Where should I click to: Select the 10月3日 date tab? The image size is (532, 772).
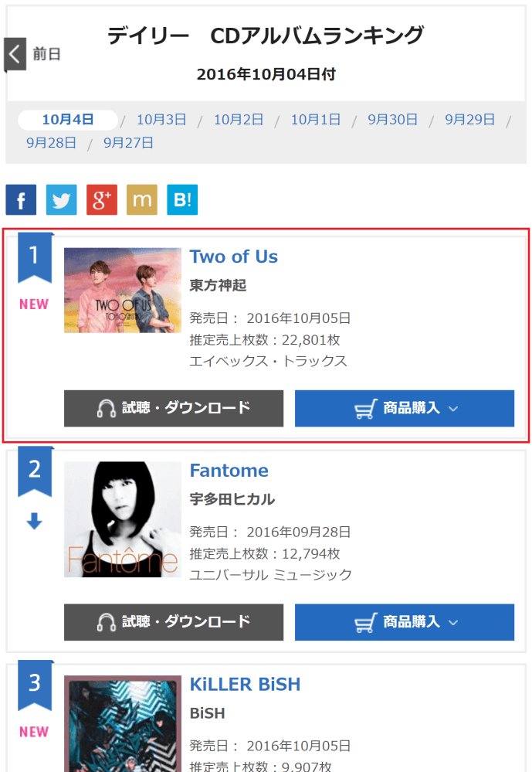[x=161, y=120]
